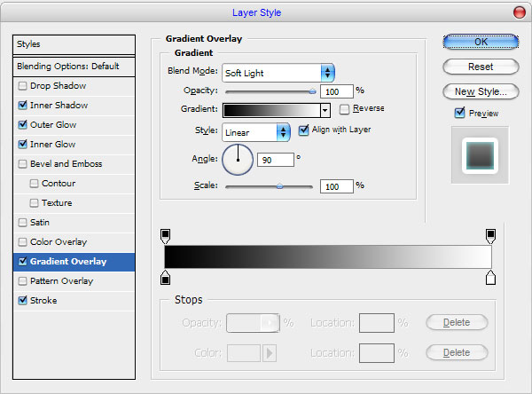Click the Angle value field showing 90
The height and width of the screenshot is (394, 532).
276,160
